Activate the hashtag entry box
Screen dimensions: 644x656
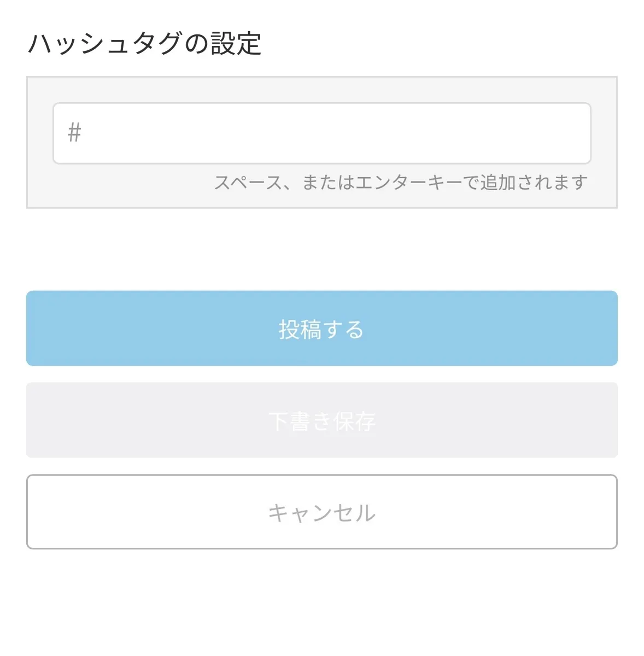[x=321, y=133]
